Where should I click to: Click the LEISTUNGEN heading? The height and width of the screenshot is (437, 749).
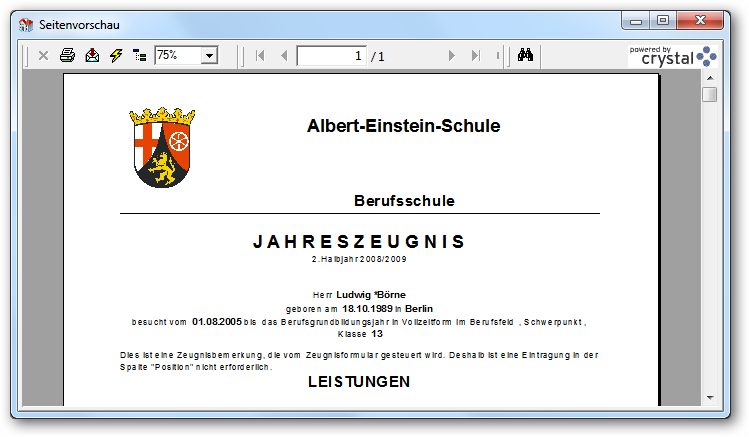pyautogui.click(x=359, y=382)
